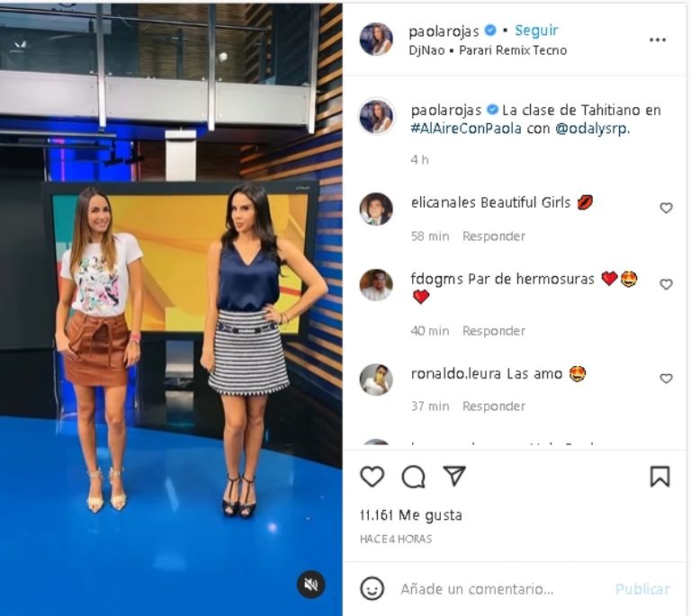691x616 pixels.
Task: Open the @odalysrp mention profile
Action: click(x=593, y=129)
